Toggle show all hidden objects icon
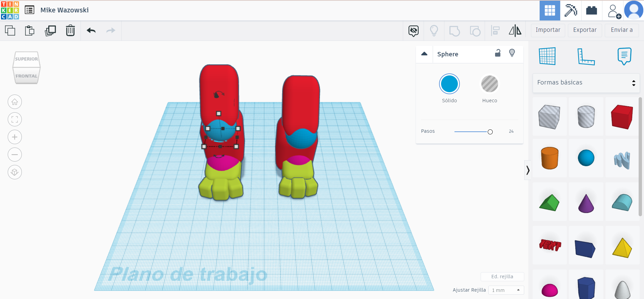This screenshot has height=299, width=644. coord(414,31)
